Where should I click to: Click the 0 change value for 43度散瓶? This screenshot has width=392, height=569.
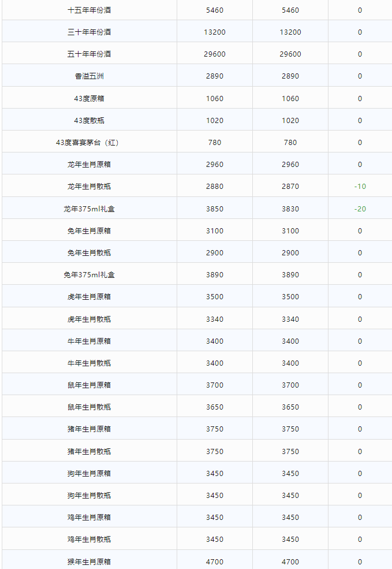[x=360, y=121]
